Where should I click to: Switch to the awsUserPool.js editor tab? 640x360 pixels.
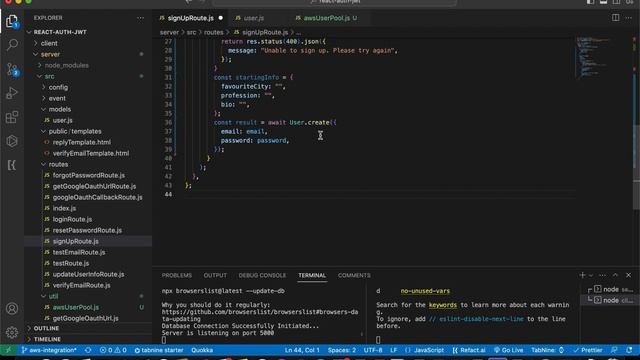tap(327, 18)
